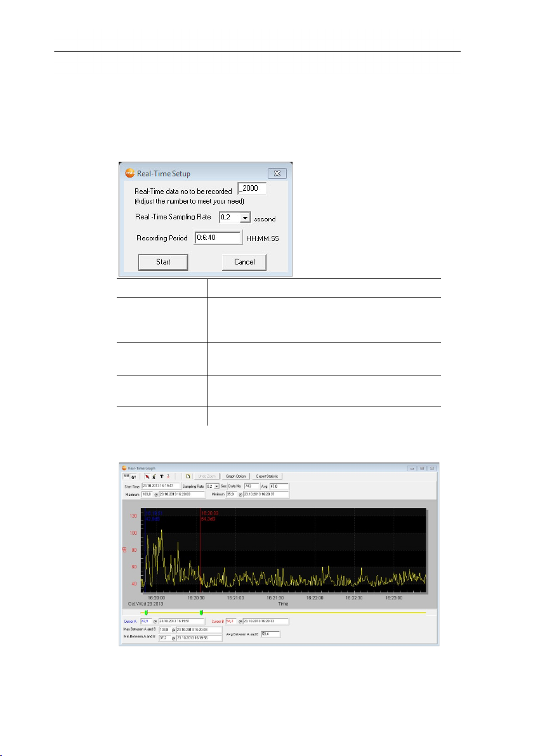The image size is (533, 756).
Task: Open Sampling Rate dropdown in graph window
Action: coord(216,486)
